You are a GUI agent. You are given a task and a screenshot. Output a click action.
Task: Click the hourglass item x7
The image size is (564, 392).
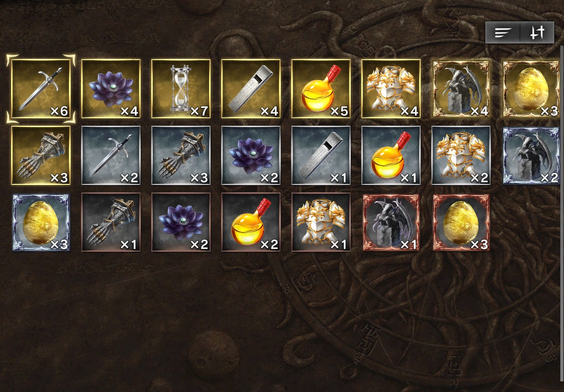181,89
